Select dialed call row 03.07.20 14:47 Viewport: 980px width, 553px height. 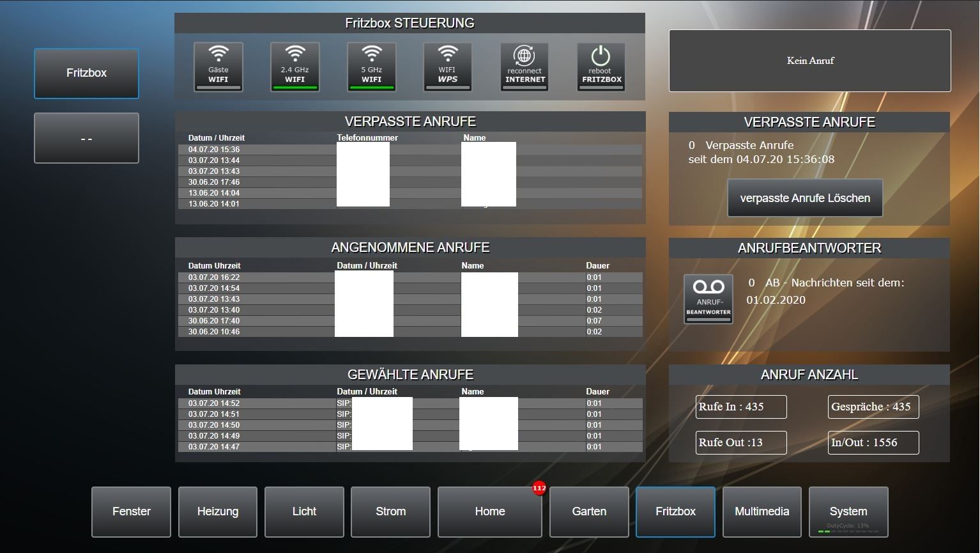coord(410,447)
